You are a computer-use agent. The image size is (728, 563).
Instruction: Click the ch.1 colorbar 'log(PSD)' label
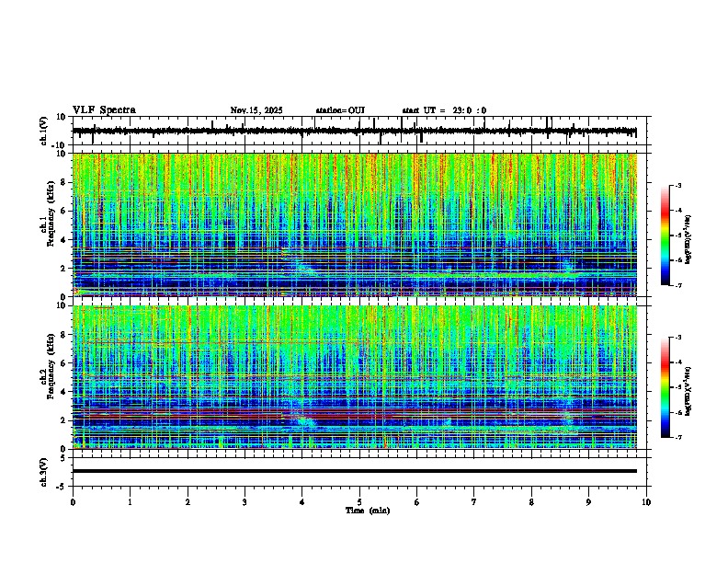tap(688, 240)
